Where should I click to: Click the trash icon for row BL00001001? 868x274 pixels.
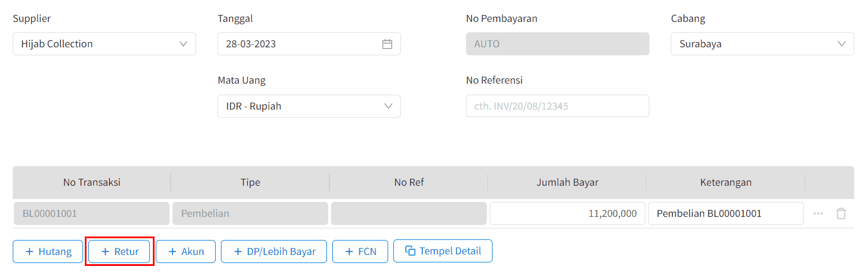tap(841, 213)
